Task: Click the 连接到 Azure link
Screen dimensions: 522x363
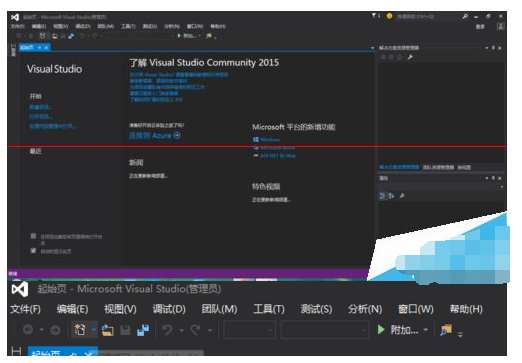Action: pos(150,135)
